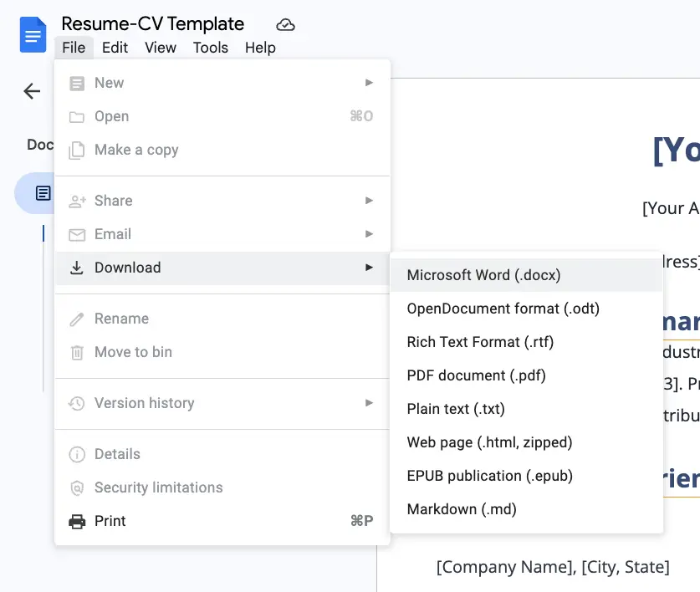Viewport: 700px width, 592px height.
Task: Click the Print printer icon
Action: coord(77,521)
